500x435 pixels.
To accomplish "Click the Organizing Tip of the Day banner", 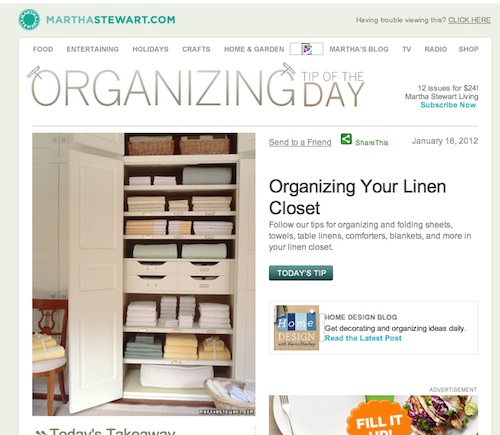I will click(x=196, y=88).
